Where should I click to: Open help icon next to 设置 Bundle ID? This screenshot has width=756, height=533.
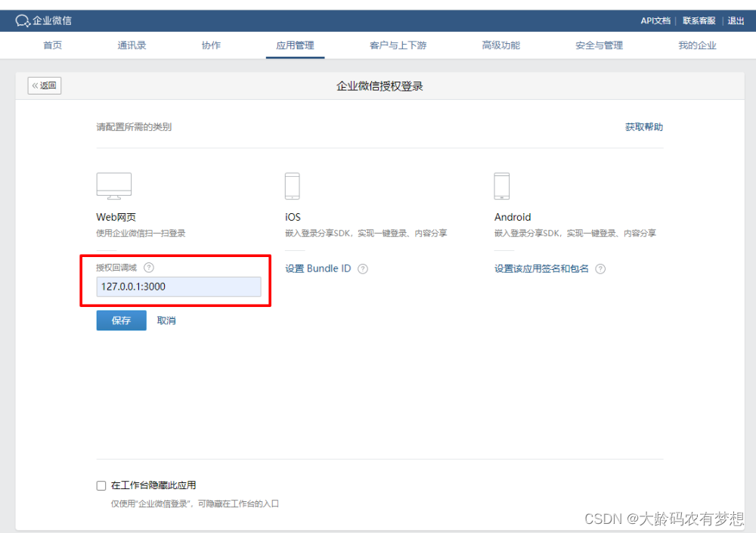[x=363, y=268]
